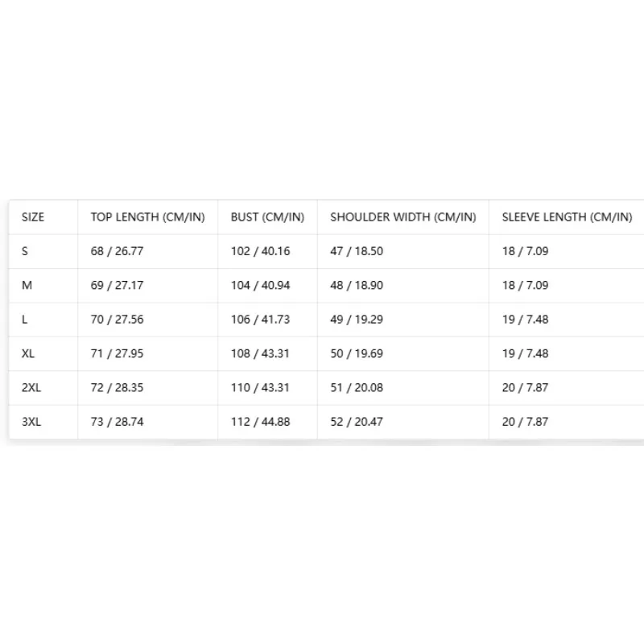Click the BUST (CM/IN) column header

267,217
